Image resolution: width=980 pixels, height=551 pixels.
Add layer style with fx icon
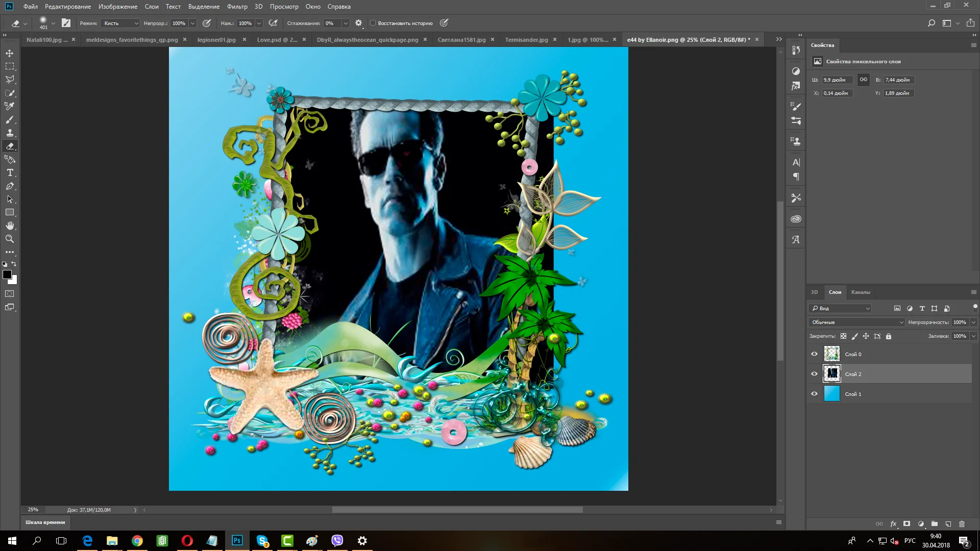pos(893,524)
